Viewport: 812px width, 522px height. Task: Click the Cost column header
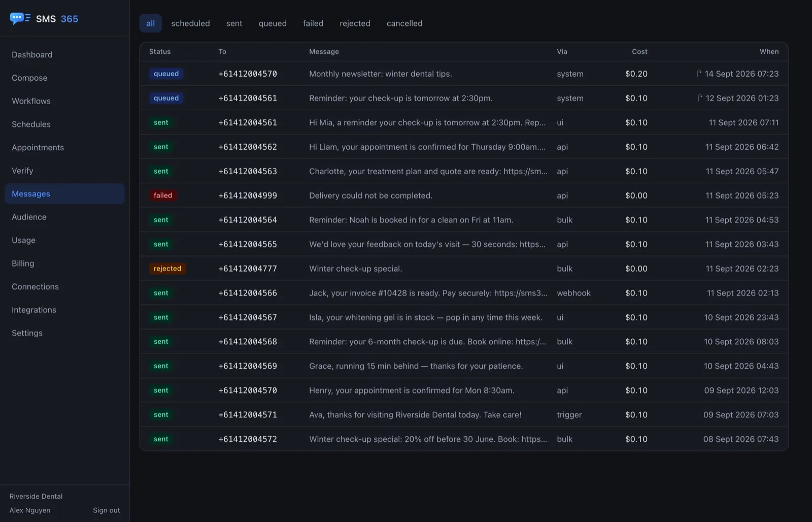tap(639, 52)
